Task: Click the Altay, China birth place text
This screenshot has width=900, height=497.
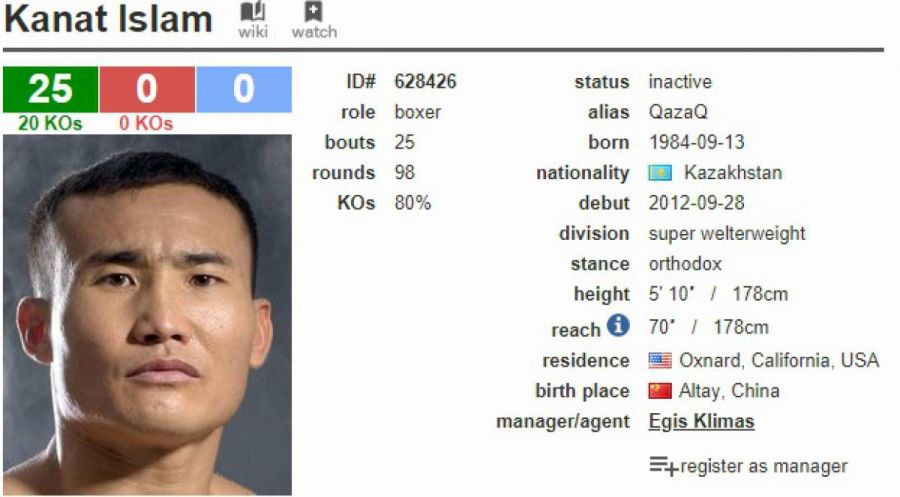Action: [x=729, y=391]
